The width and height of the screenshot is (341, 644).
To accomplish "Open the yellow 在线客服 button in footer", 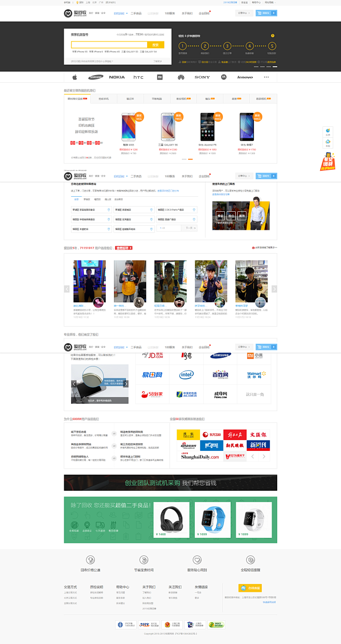I will click(x=249, y=588).
